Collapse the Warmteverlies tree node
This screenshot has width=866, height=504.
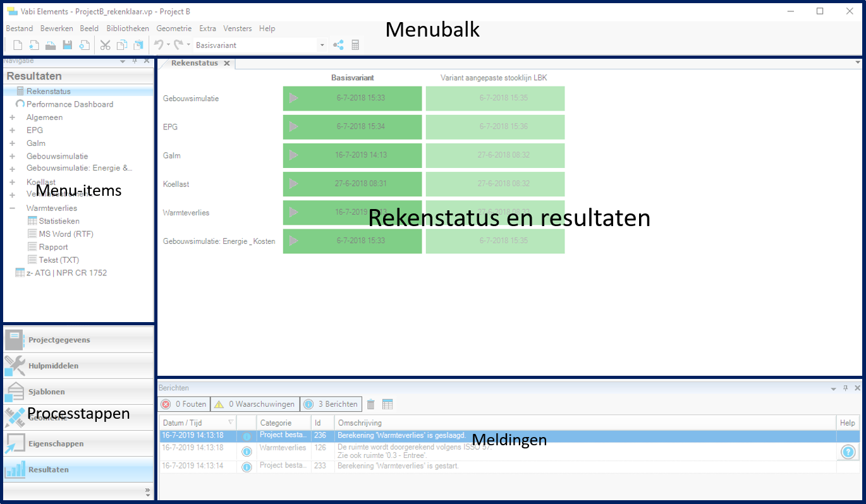[12, 208]
